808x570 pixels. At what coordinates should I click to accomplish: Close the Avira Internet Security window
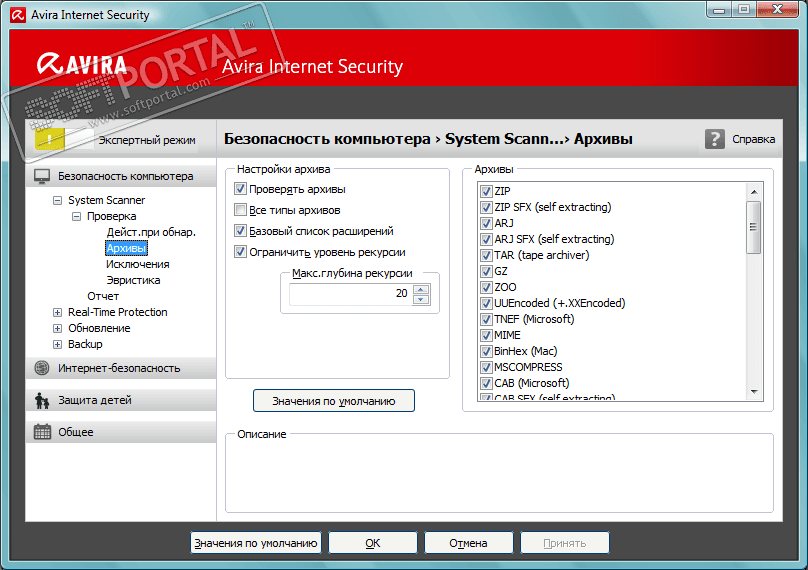point(778,10)
